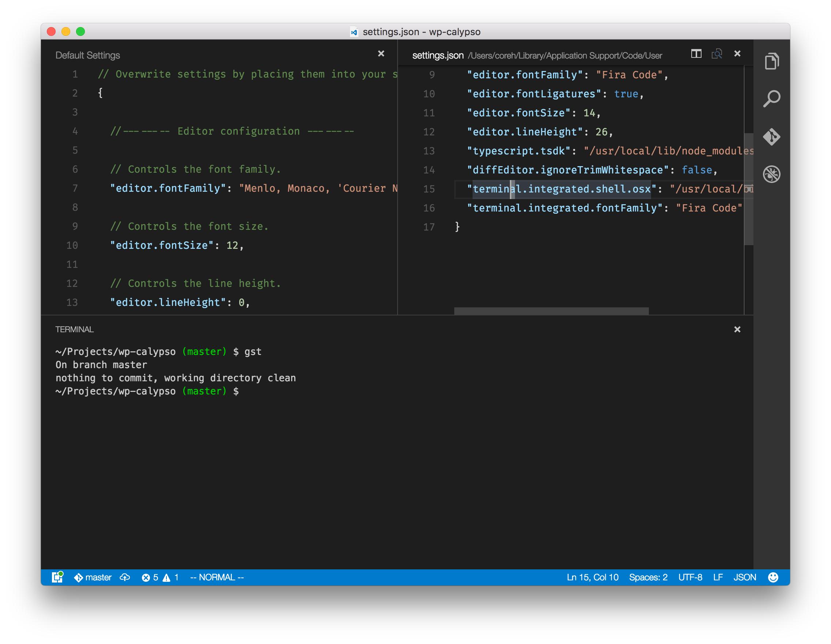831x644 pixels.
Task: Open the feedback smiley icon in status bar
Action: coord(773,577)
